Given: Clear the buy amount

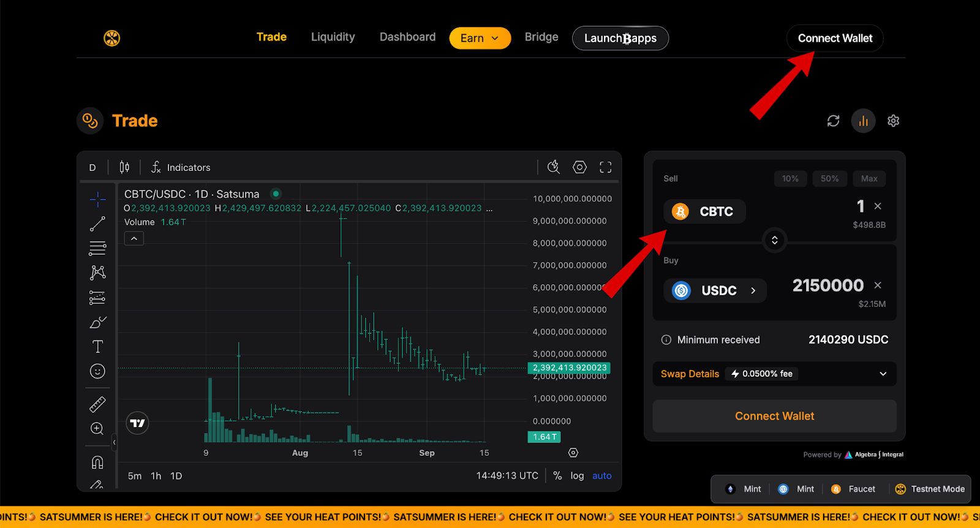Looking at the screenshot, I should click(x=878, y=285).
